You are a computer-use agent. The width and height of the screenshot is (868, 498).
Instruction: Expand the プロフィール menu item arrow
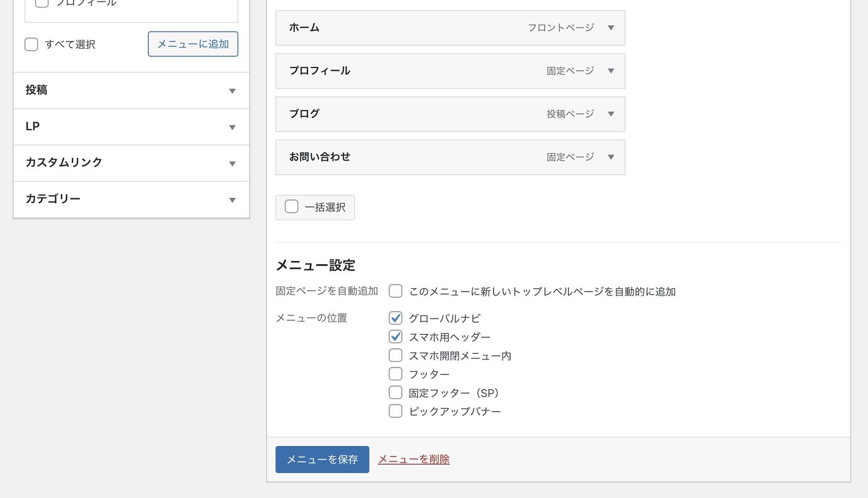tap(611, 71)
